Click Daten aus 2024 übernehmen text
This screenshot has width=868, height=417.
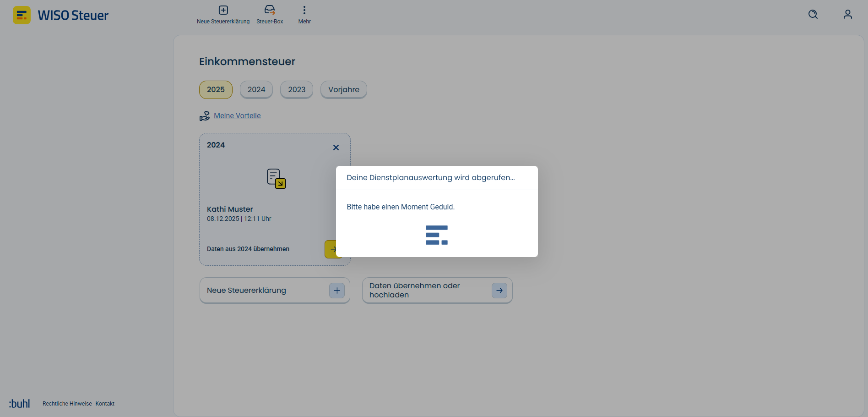pyautogui.click(x=248, y=249)
